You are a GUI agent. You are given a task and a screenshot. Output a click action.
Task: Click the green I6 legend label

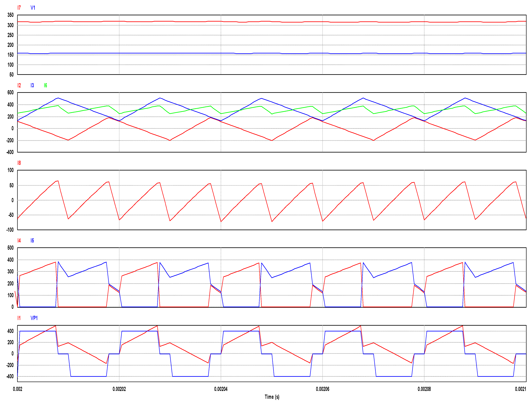tap(45, 85)
